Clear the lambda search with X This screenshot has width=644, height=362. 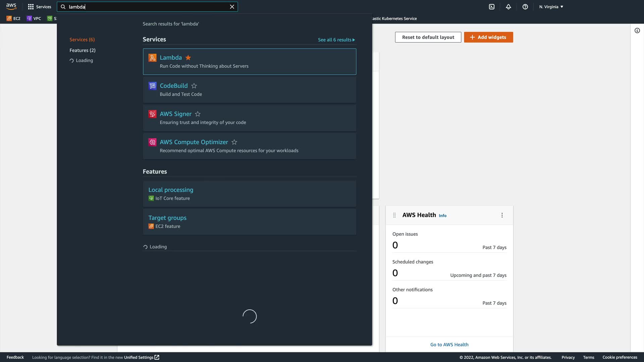click(x=232, y=7)
